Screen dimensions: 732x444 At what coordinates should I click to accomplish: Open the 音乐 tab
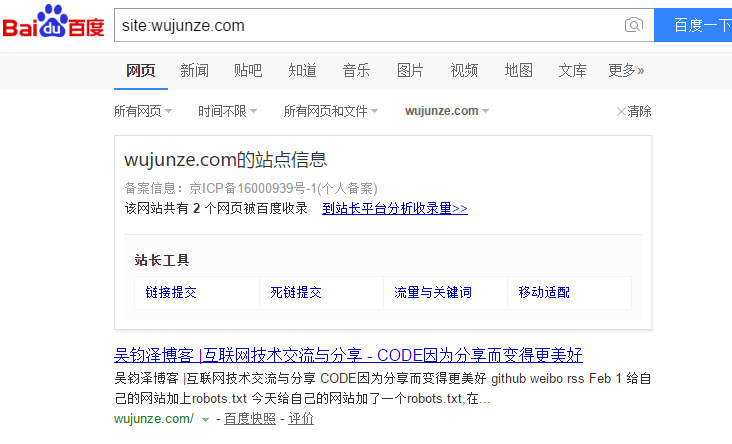[356, 70]
